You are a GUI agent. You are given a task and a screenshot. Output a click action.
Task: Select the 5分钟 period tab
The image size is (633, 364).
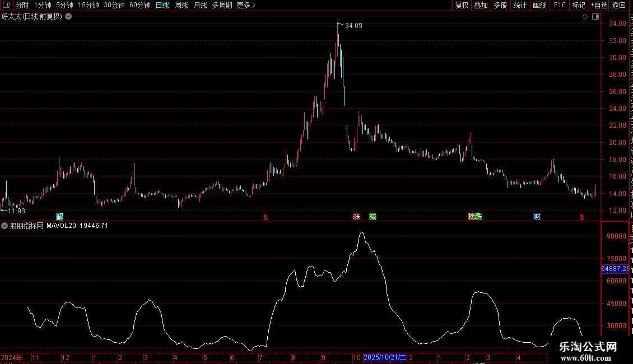pos(64,5)
